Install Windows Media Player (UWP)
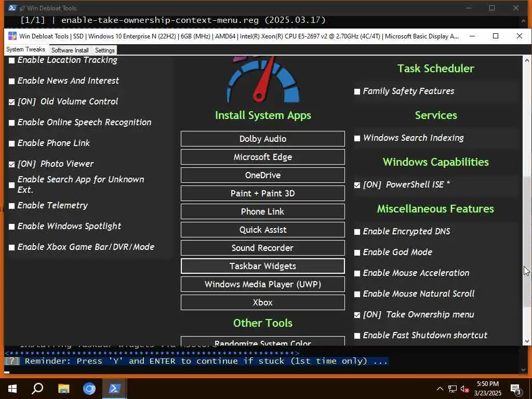Screen dimensions: 532x399 coord(262,284)
